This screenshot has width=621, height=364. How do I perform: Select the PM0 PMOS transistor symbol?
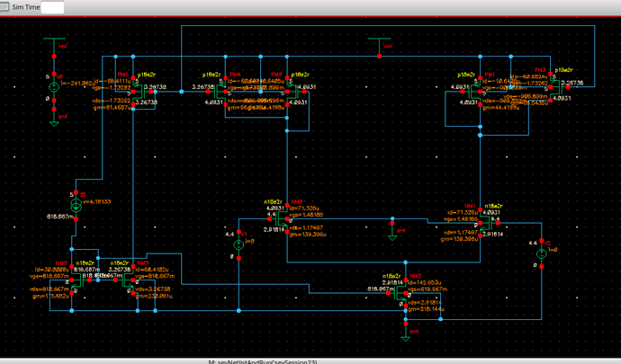[x=292, y=92]
